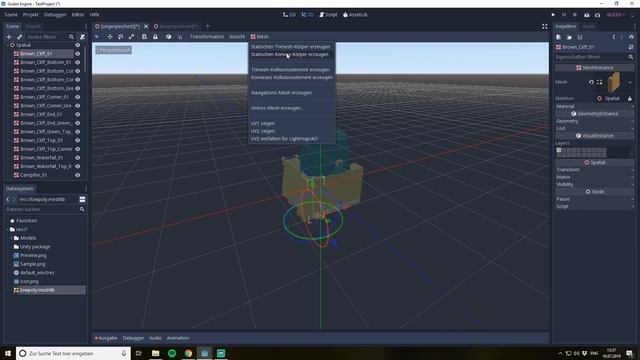Expand the Visibility section in Inspector
Image resolution: width=640 pixels, height=360 pixels.
click(595, 184)
